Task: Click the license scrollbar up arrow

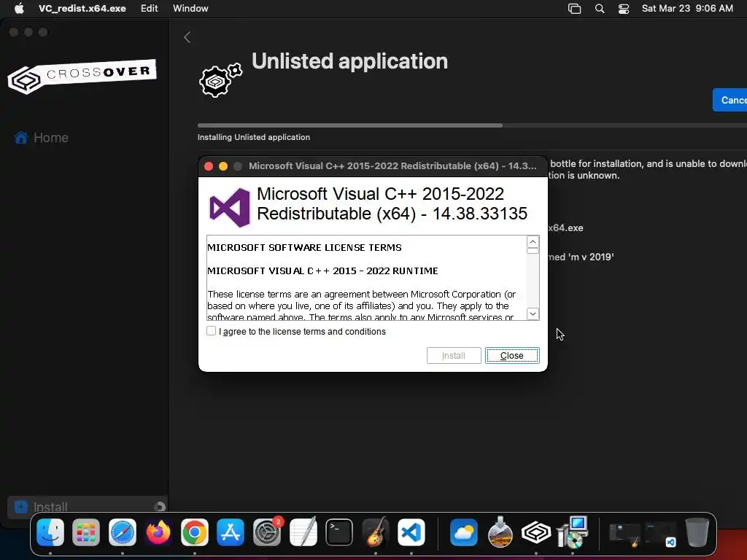Action: 533,241
